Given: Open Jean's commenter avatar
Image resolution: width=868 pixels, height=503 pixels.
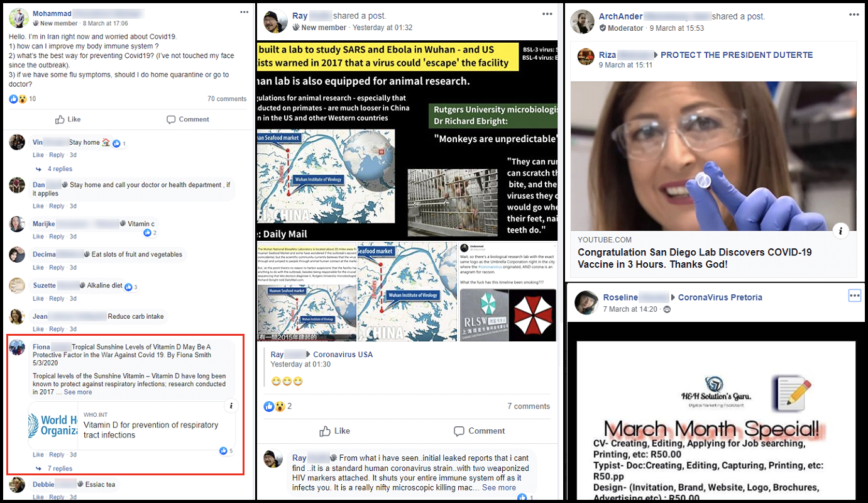Looking at the screenshot, I should [x=17, y=316].
